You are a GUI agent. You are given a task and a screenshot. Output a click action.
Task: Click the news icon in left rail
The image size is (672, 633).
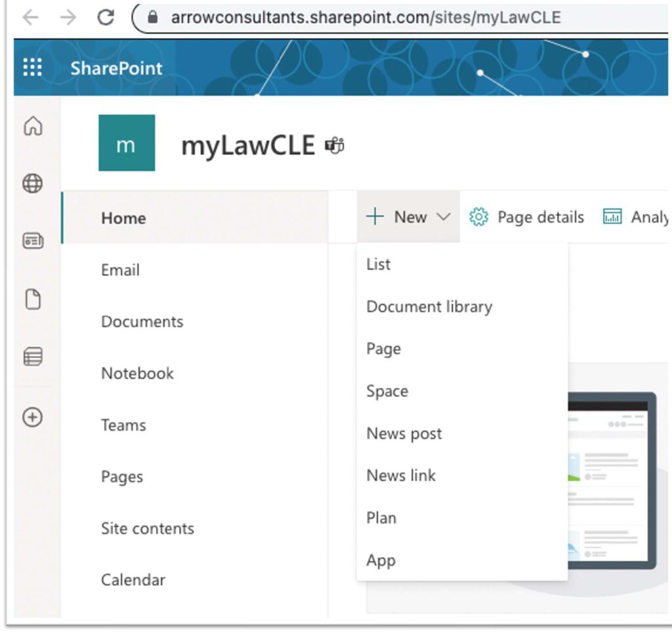tap(33, 242)
